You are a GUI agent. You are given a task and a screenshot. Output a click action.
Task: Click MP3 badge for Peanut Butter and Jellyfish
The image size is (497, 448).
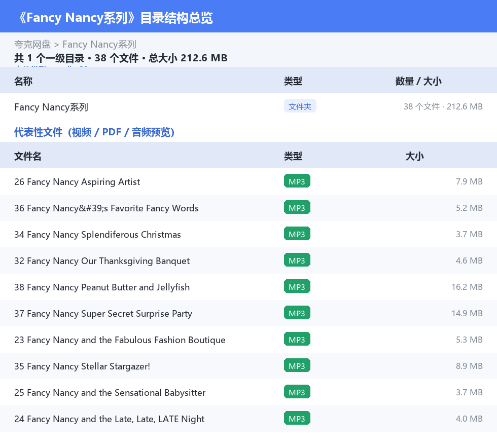click(x=297, y=286)
